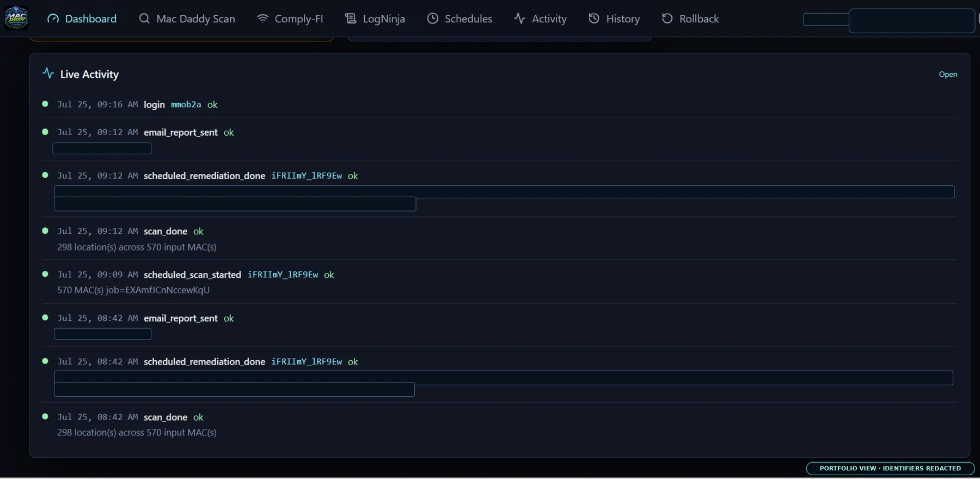This screenshot has width=980, height=479.
Task: Click the Mac Daddy Scan magnifier icon
Action: coord(144,19)
